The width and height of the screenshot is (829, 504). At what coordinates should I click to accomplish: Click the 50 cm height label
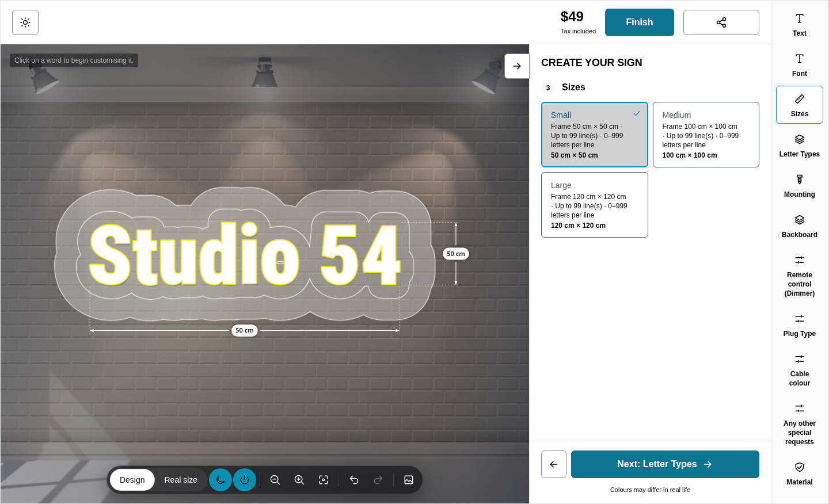[456, 254]
